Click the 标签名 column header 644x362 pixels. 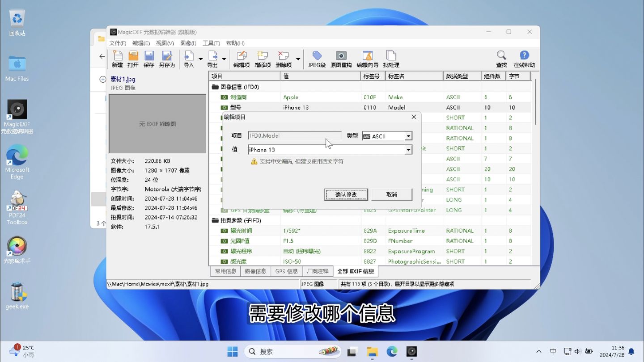click(x=415, y=76)
